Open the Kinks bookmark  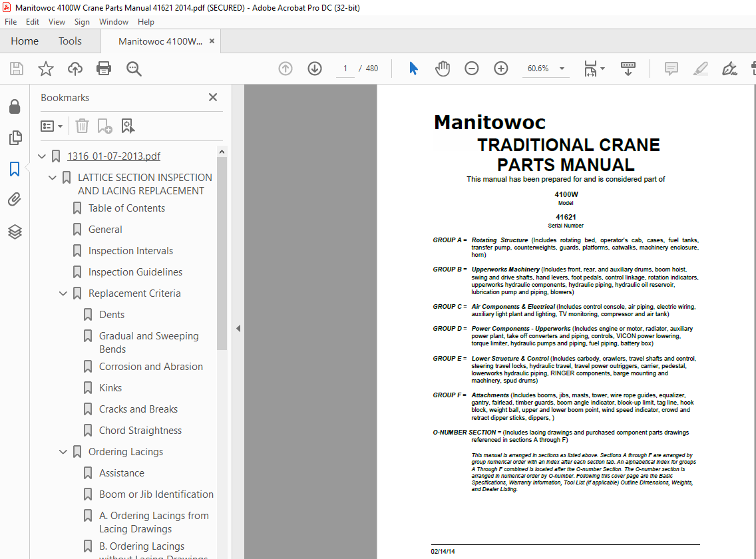coord(110,388)
